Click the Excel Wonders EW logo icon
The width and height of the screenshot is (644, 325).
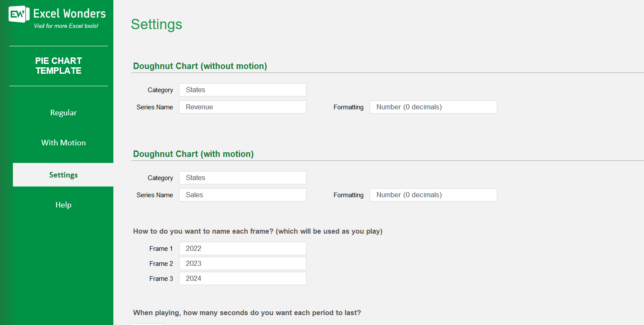tap(17, 14)
